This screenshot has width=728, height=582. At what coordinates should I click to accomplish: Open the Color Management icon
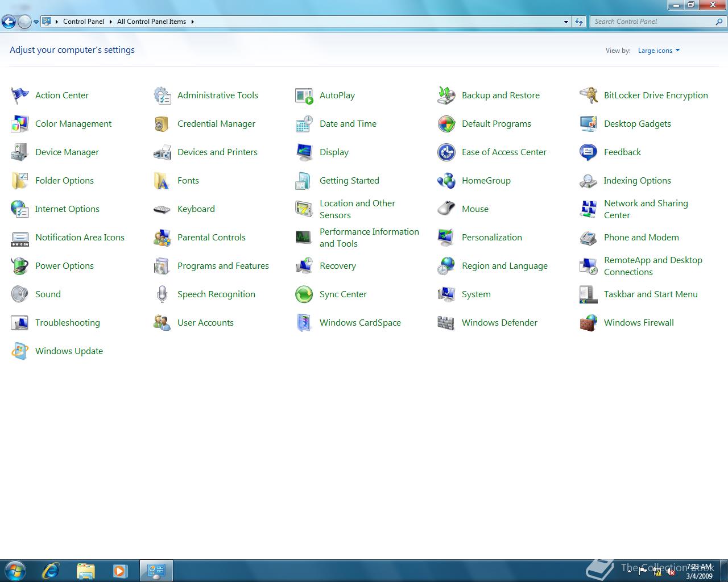[20, 124]
